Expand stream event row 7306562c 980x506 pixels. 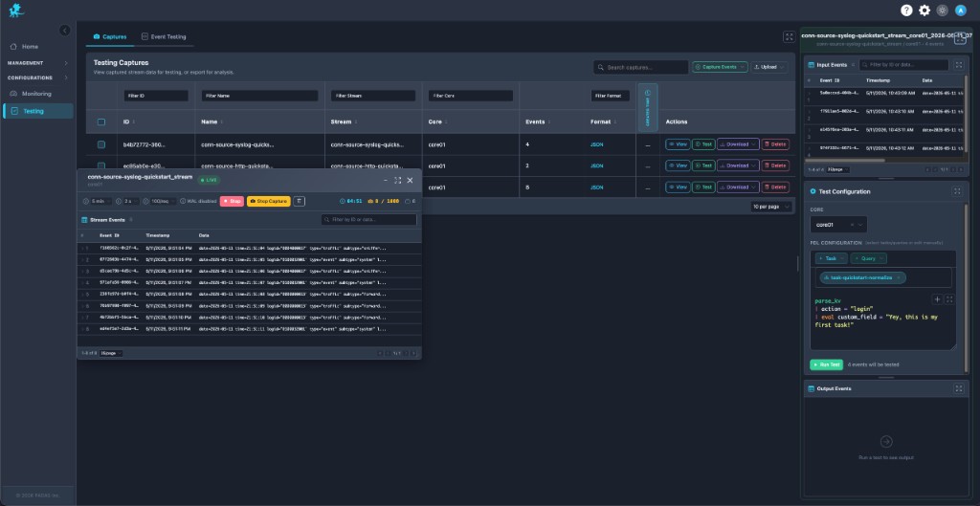coord(82,248)
